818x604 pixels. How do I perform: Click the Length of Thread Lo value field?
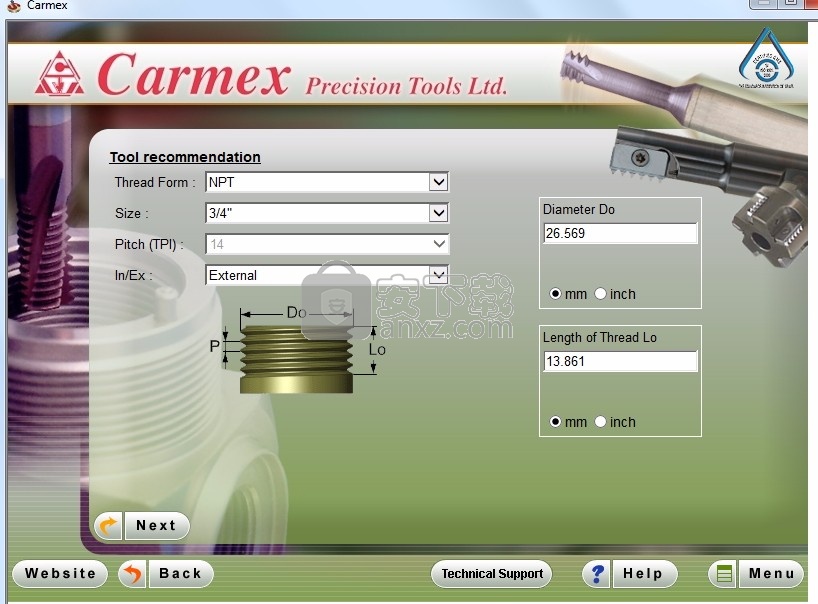point(620,361)
